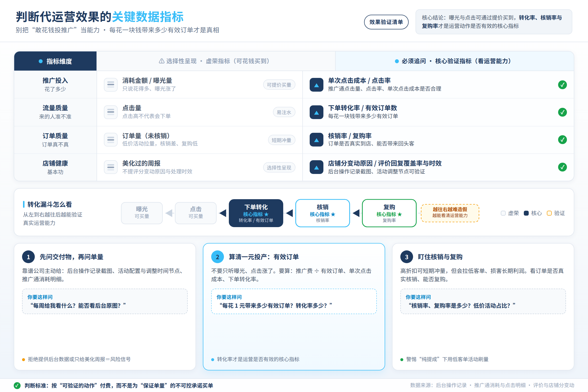Click the 曝光 funnel stage box

click(142, 213)
